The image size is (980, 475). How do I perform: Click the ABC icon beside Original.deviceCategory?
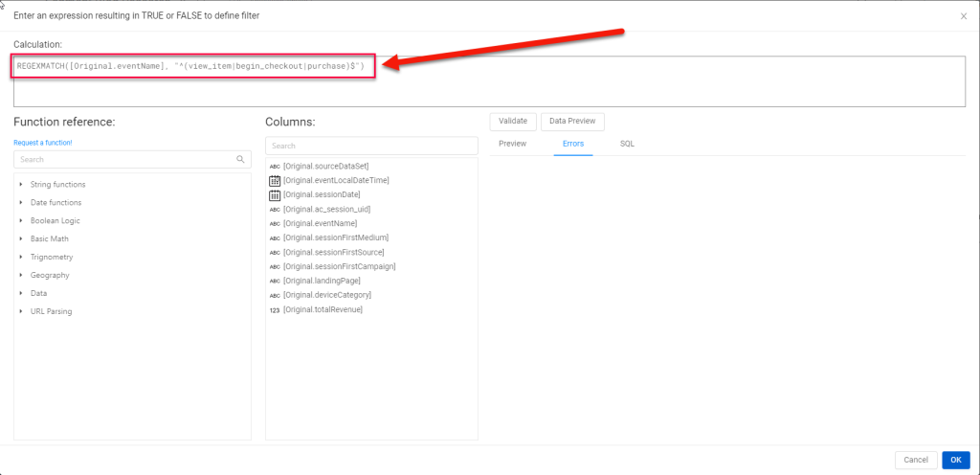tap(275, 296)
